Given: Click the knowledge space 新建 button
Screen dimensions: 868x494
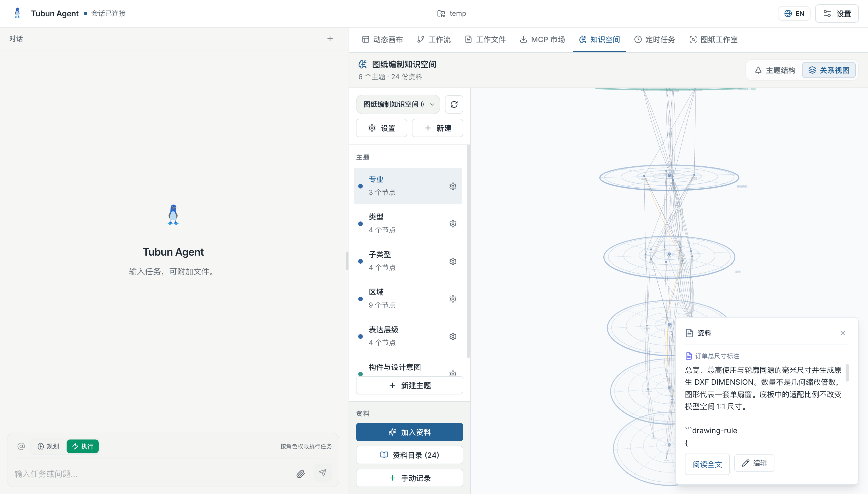Looking at the screenshot, I should click(x=437, y=128).
